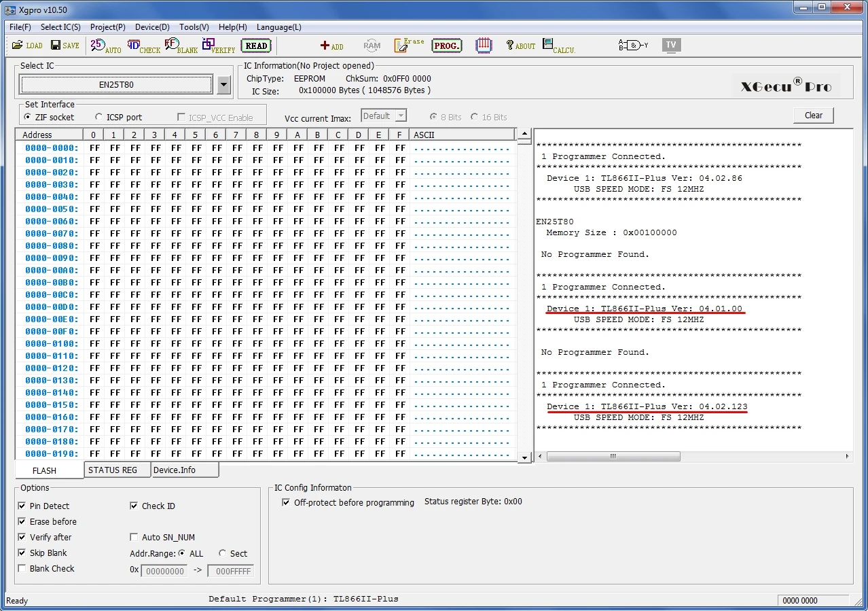Select ALL address range radio

point(190,553)
